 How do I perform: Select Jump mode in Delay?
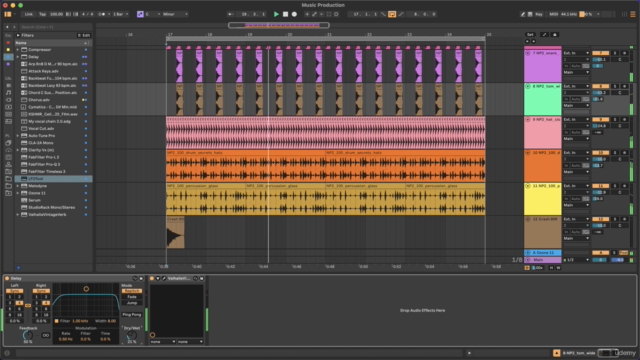point(131,303)
